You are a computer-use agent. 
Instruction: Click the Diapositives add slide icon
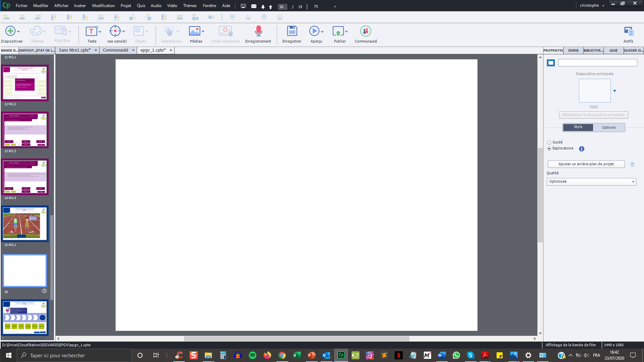10,31
